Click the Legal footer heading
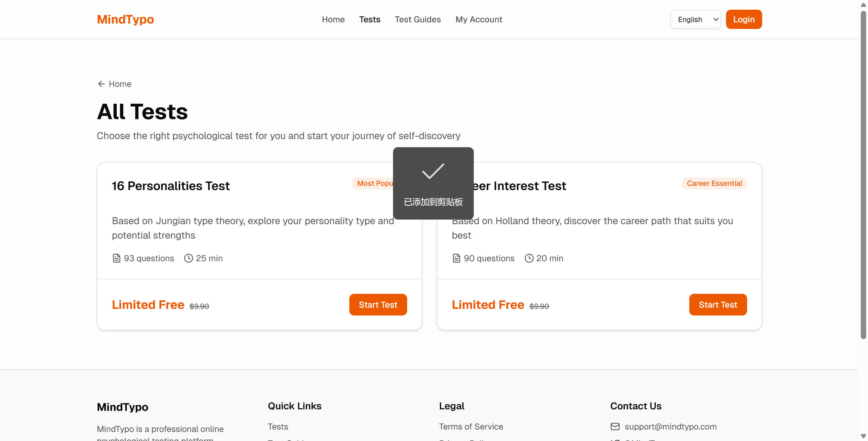 coord(451,406)
